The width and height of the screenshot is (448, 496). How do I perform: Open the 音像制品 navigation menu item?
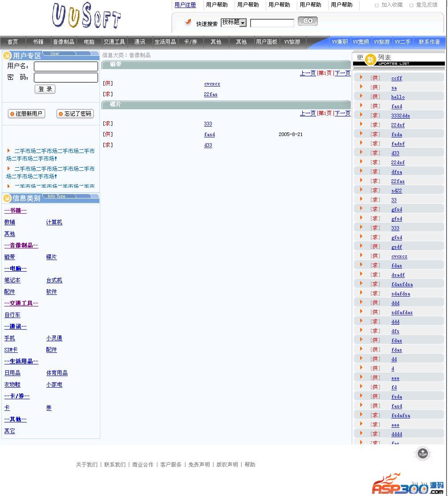click(x=64, y=42)
